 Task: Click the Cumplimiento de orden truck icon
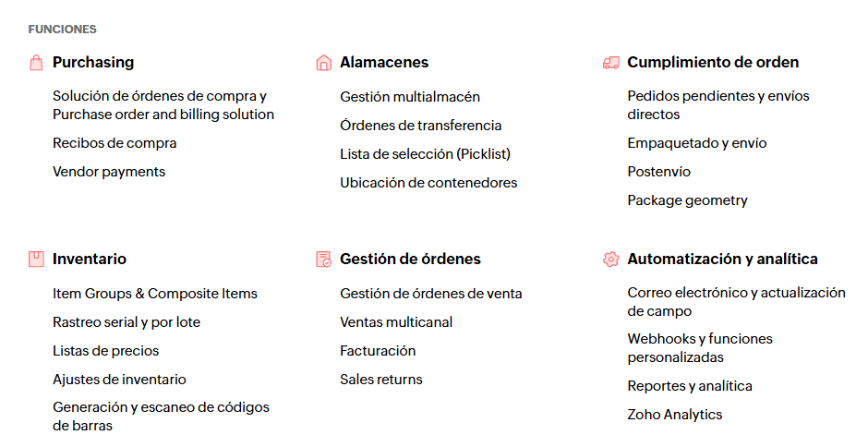pyautogui.click(x=610, y=63)
